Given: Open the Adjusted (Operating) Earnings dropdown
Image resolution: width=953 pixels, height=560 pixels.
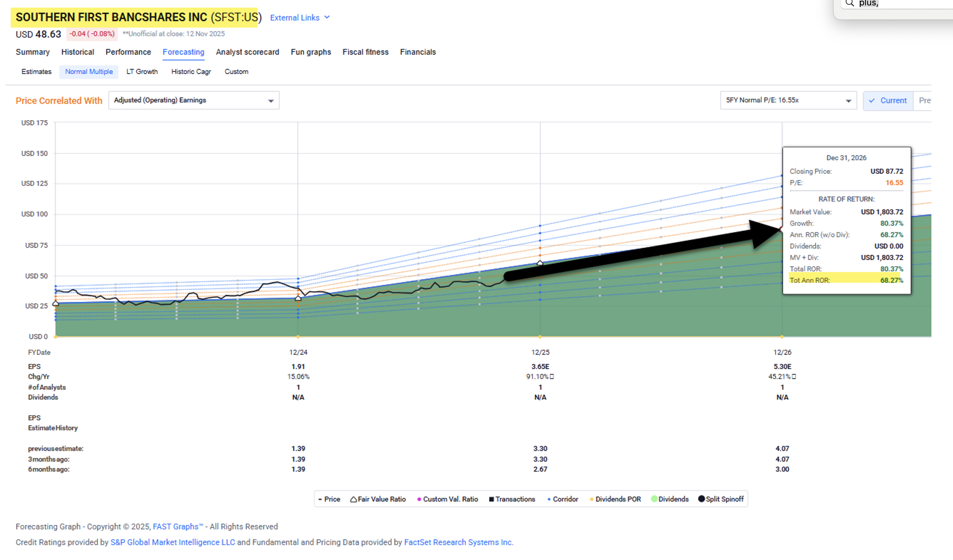Looking at the screenshot, I should pyautogui.click(x=194, y=101).
